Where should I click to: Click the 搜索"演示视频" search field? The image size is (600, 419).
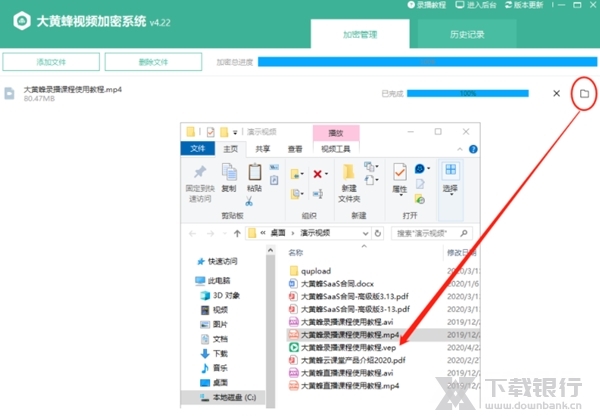coord(432,233)
